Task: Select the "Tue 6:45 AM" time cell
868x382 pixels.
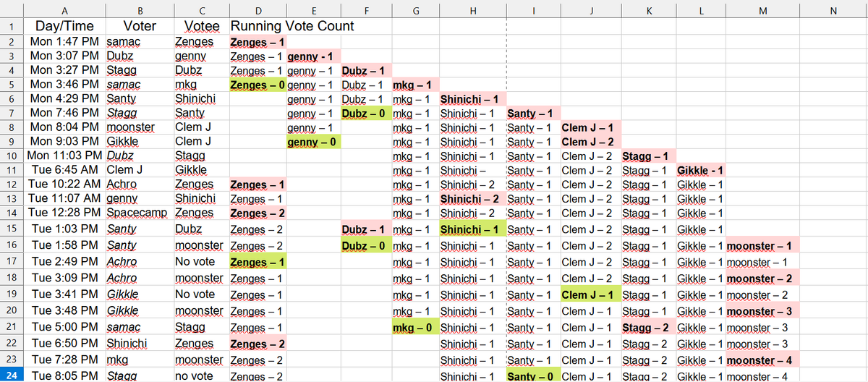Action: point(64,170)
